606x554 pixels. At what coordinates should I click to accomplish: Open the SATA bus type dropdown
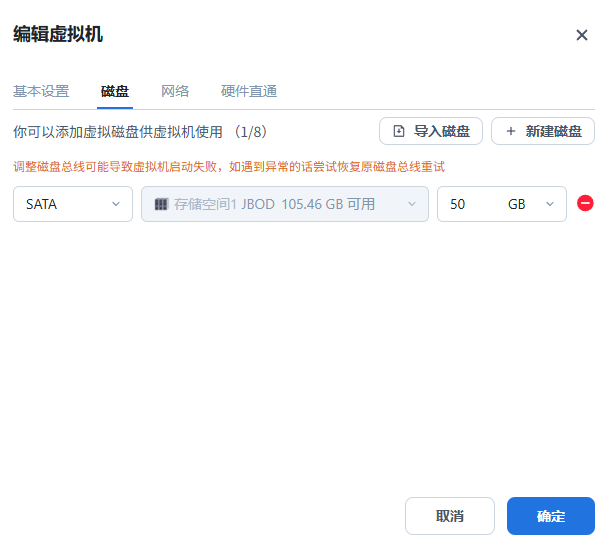pos(72,204)
